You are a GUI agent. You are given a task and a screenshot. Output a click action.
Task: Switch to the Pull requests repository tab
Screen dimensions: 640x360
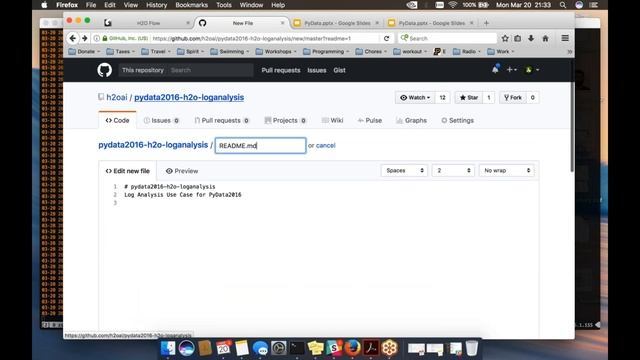click(x=222, y=120)
